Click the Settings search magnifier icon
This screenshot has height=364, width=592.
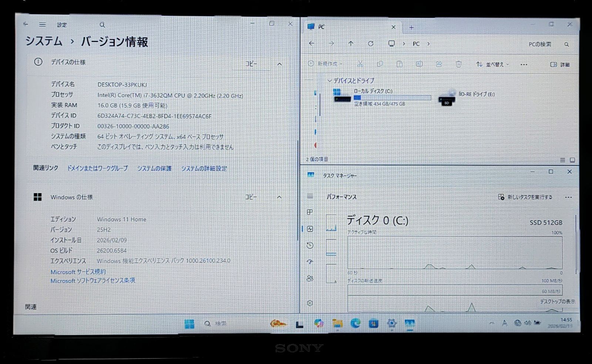102,25
